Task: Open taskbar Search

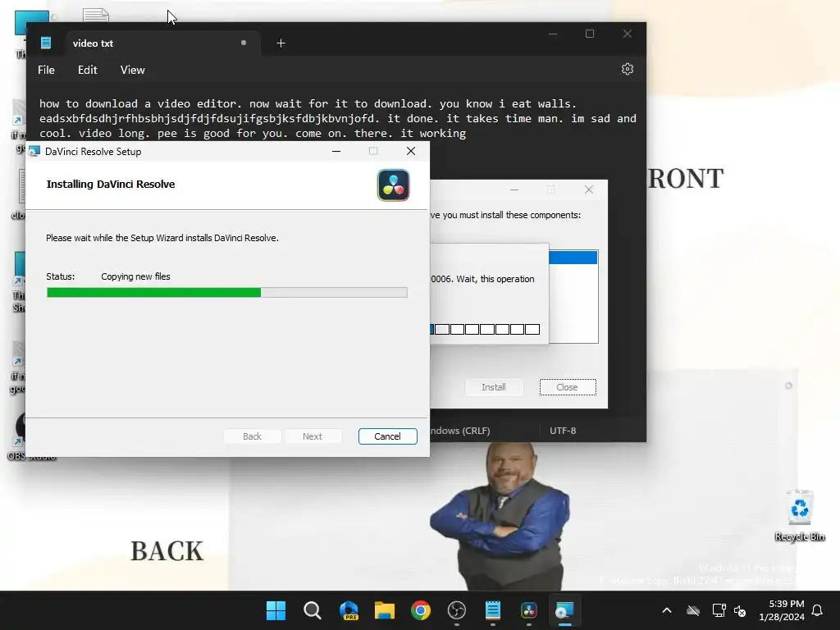Action: coord(312,610)
